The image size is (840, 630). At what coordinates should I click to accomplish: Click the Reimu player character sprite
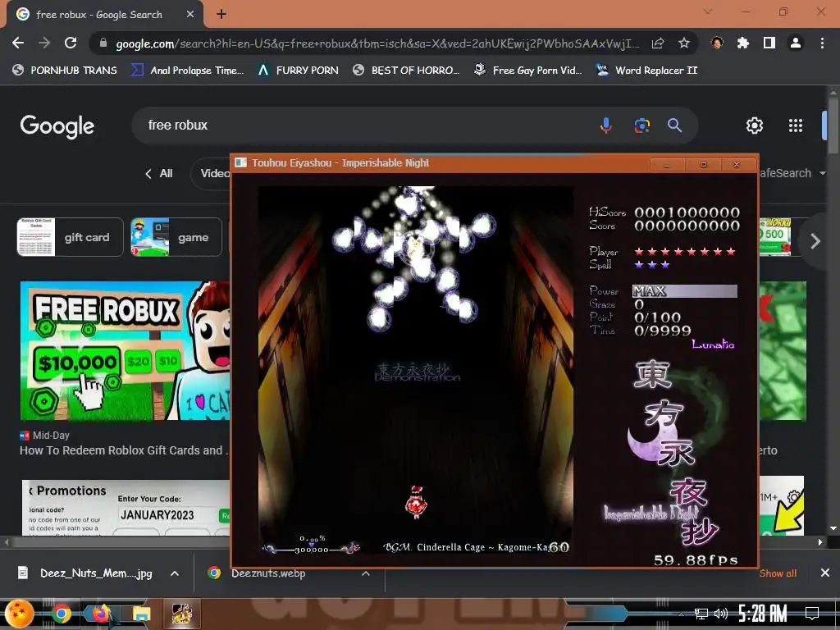click(416, 502)
